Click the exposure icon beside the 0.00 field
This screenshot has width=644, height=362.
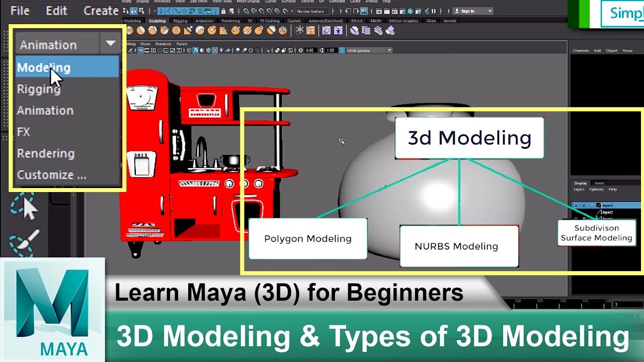coord(300,50)
